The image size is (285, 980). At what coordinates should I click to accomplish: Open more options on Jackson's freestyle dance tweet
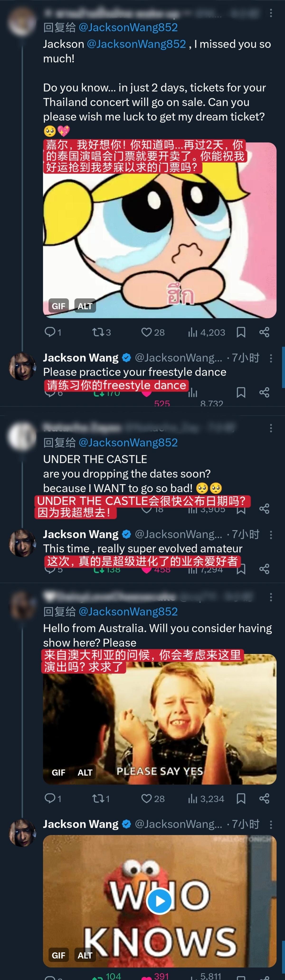271,358
